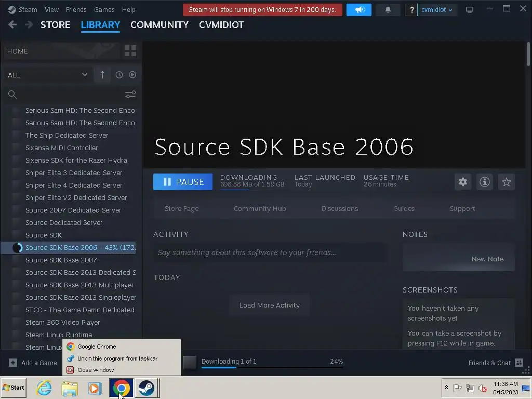Click the main content vertical scrollbar
The image size is (532, 399).
point(528,54)
